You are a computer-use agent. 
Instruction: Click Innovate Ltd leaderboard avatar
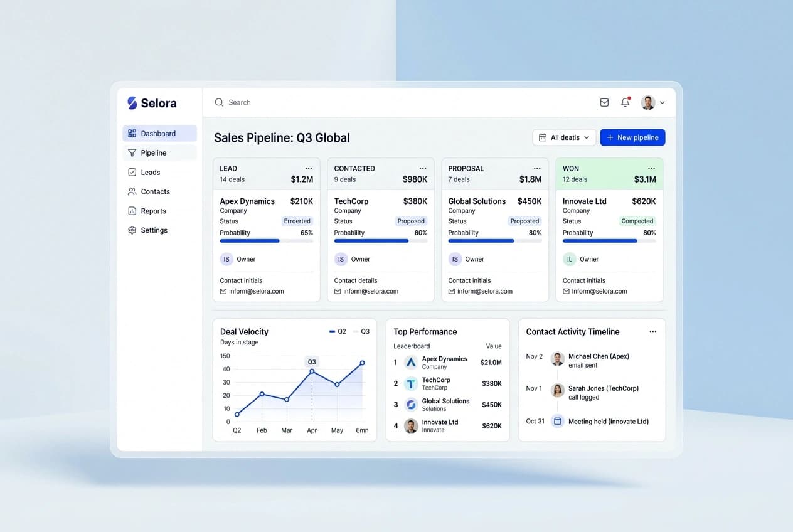pyautogui.click(x=411, y=426)
